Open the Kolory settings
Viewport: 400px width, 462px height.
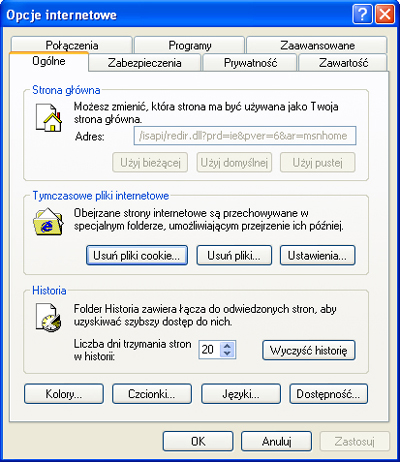pos(64,394)
